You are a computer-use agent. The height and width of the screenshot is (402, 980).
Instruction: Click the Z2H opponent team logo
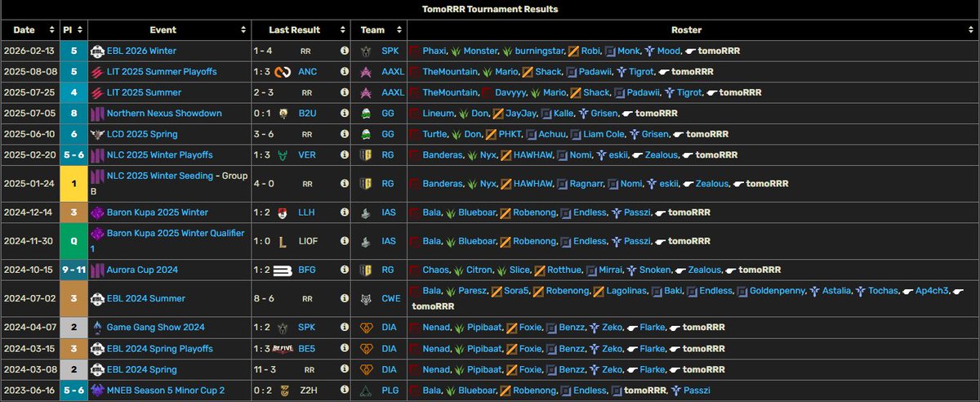(x=283, y=391)
